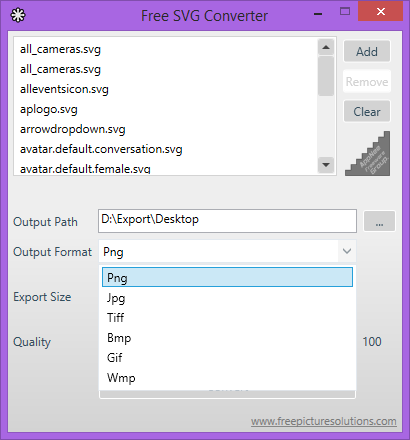410x440 pixels.
Task: Pick Tiff as output format
Action: coord(227,318)
